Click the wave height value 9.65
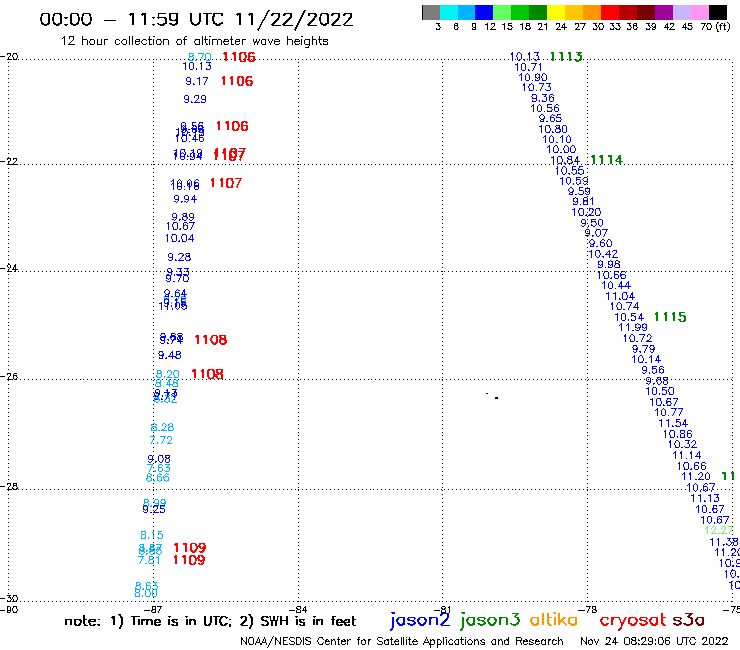Viewport: 740px width, 650px height. 550,118
